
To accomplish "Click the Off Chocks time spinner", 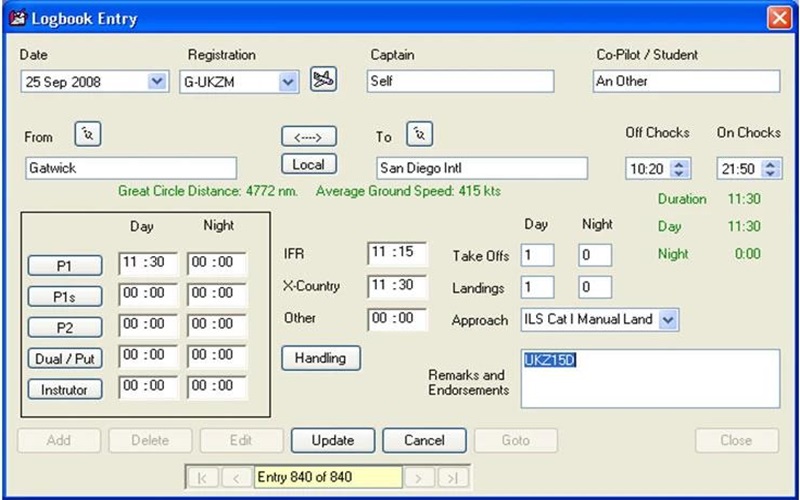I will 679,168.
